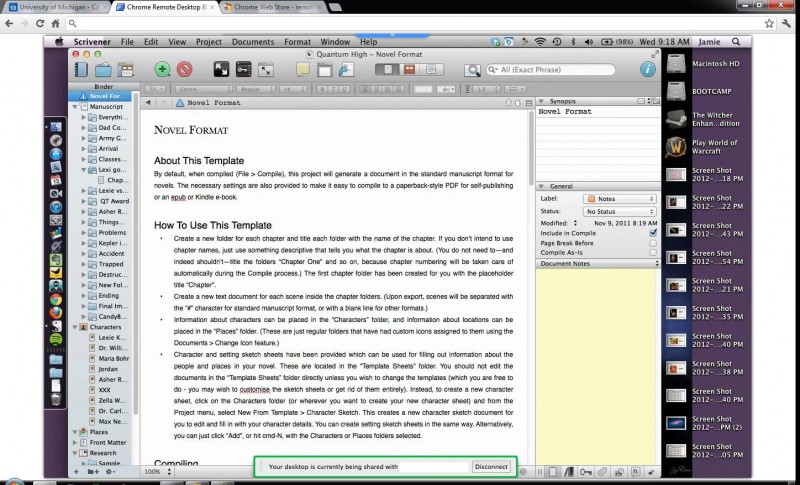Click into the All (Exact Phrase) search field
800x485 pixels.
(x=550, y=69)
